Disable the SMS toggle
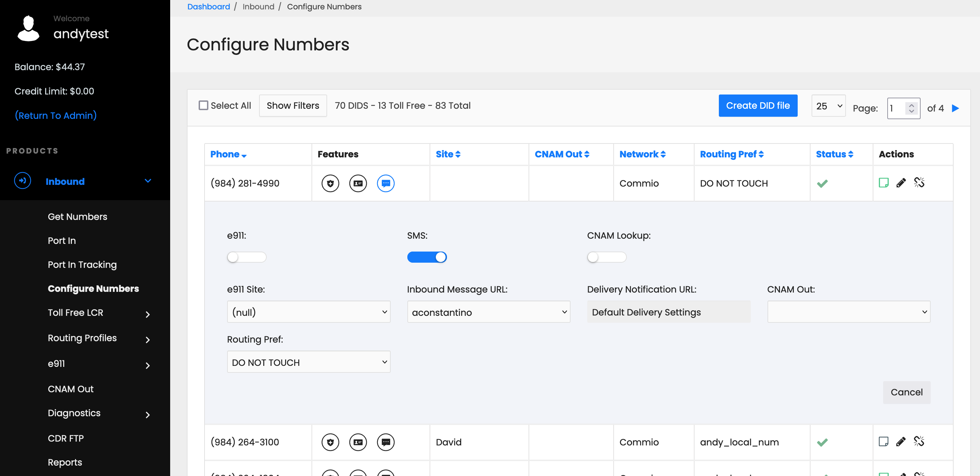 click(427, 257)
